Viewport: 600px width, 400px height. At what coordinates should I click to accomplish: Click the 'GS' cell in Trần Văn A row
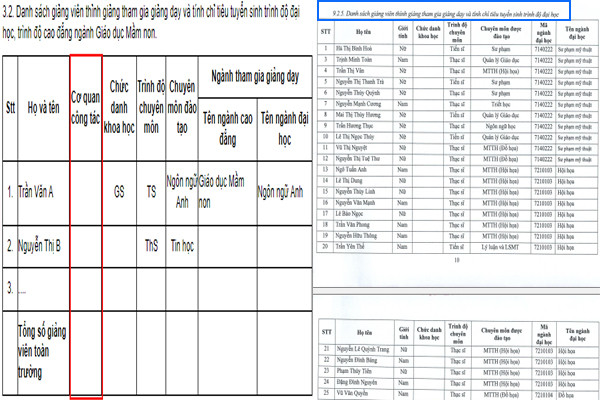(x=119, y=192)
